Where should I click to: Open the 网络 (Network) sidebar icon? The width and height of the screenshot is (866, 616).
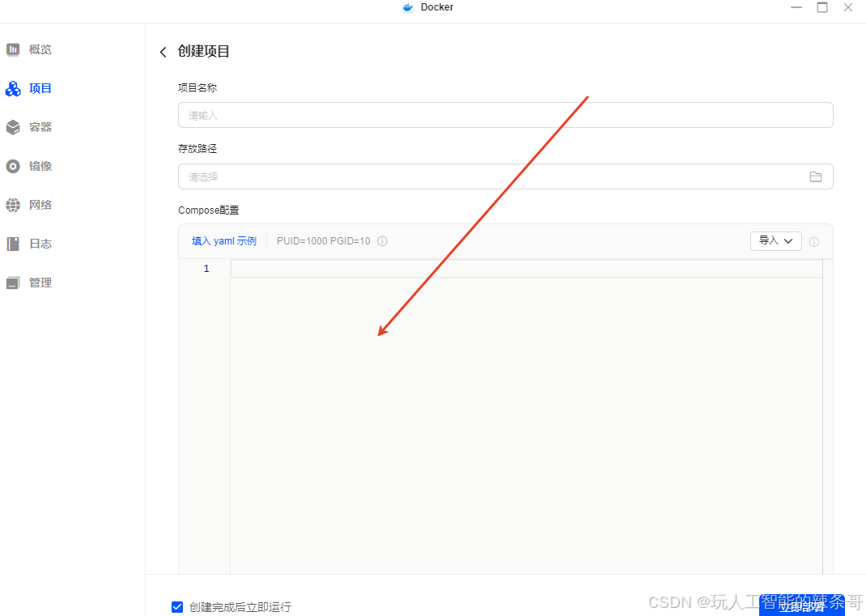pyautogui.click(x=13, y=205)
